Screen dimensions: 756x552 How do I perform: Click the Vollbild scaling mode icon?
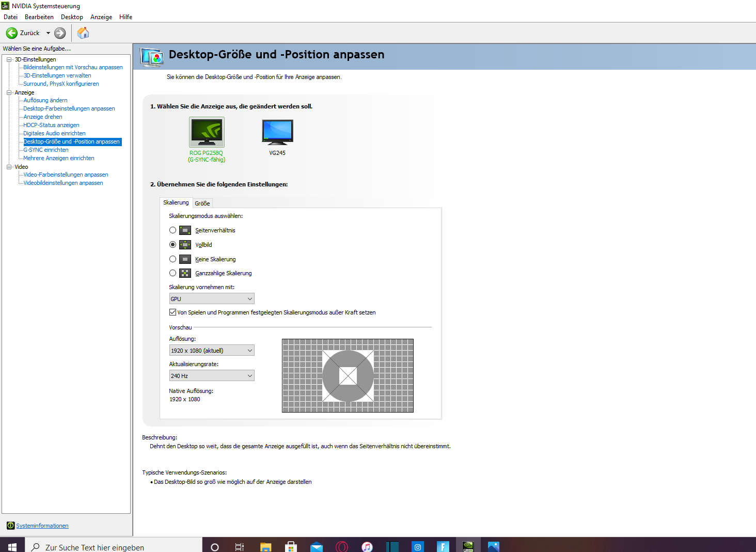[x=185, y=245]
